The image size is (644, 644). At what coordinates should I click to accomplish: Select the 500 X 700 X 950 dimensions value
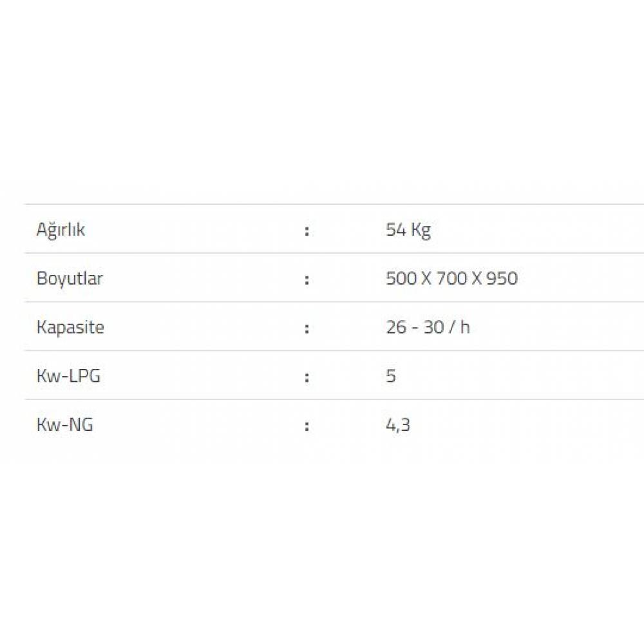(x=451, y=279)
